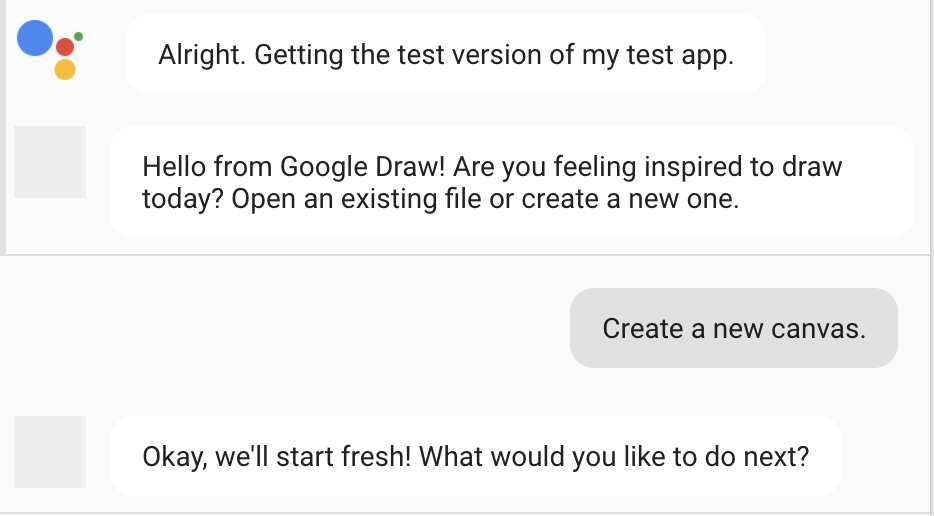
Task: Click the yellow dot in Assistant logo
Action: [65, 69]
